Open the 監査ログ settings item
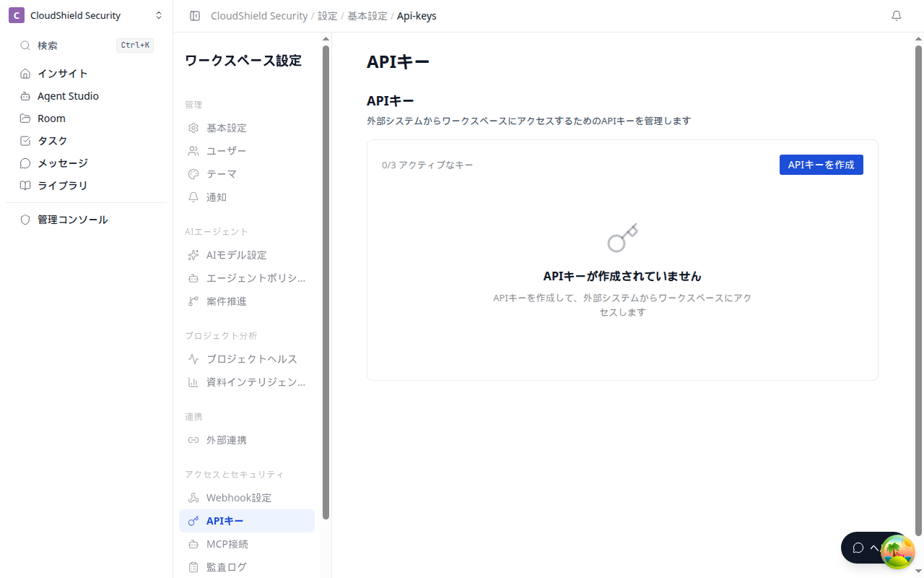The height and width of the screenshot is (578, 924). 247,567
